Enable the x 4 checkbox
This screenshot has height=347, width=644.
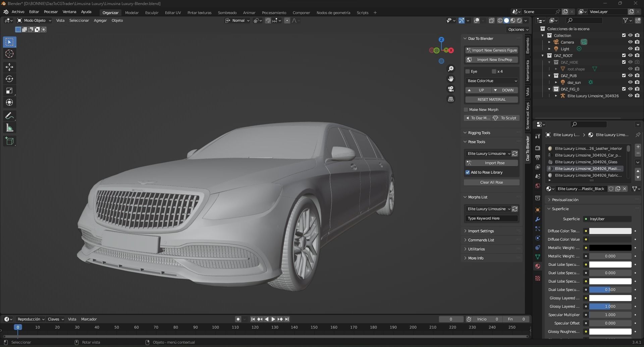click(x=494, y=71)
